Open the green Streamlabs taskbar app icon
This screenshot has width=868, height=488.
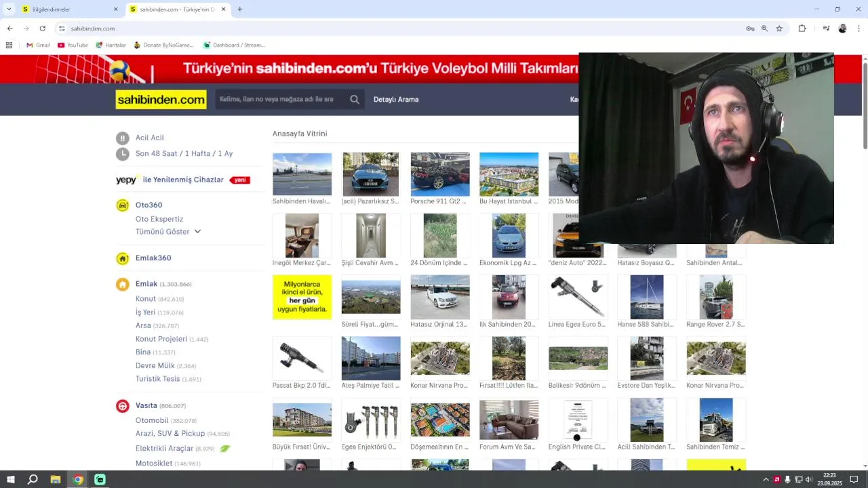100,480
